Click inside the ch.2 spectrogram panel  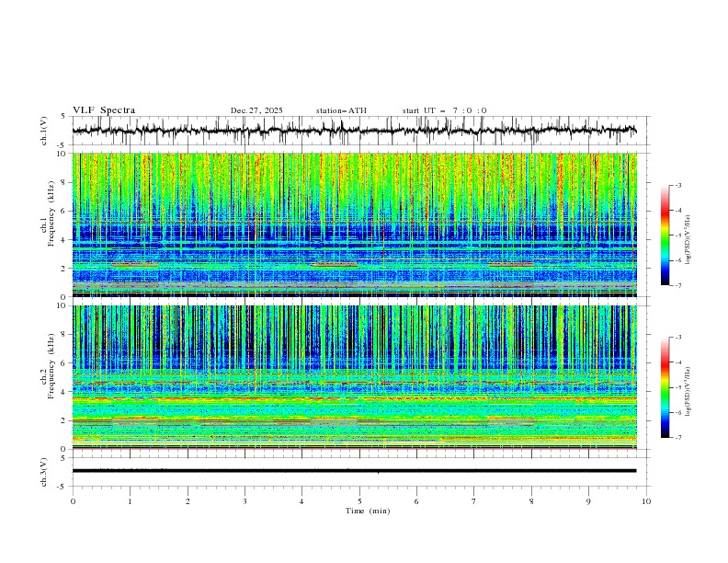[354, 377]
